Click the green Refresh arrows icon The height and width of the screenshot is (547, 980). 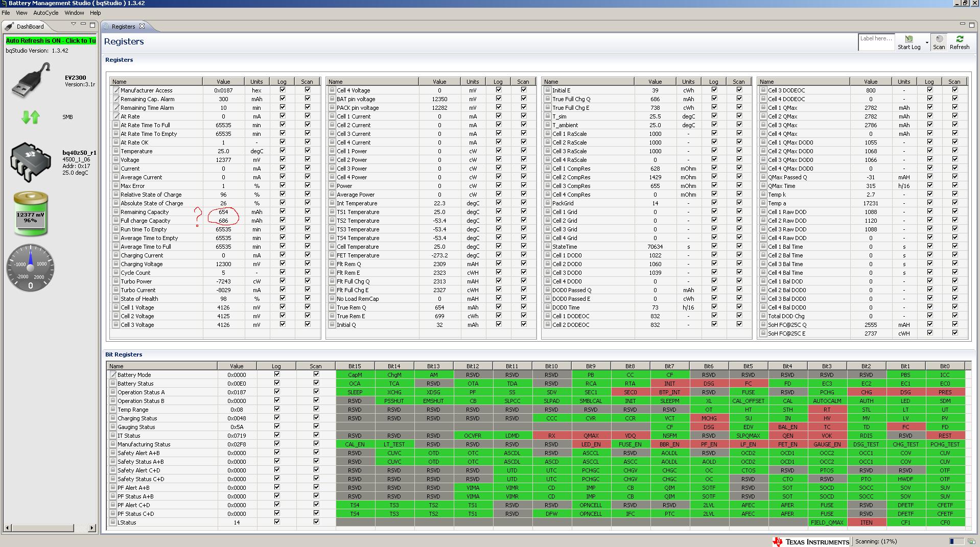tap(960, 39)
